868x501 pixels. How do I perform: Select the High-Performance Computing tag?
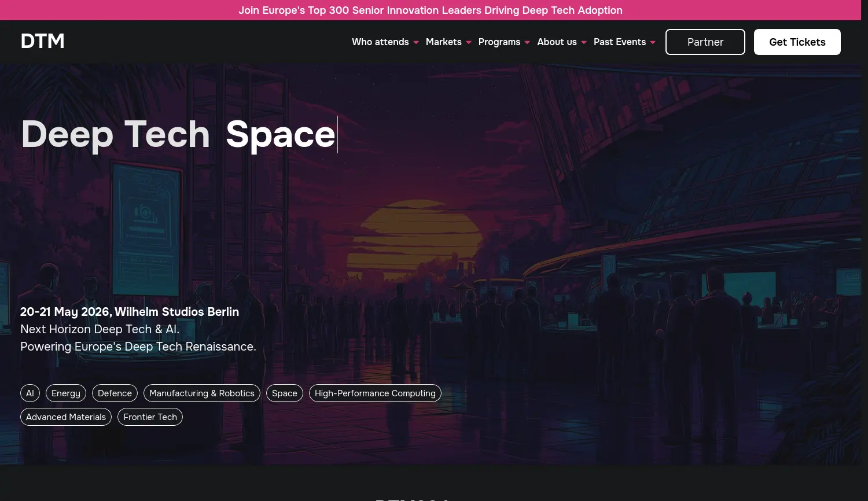tap(375, 393)
